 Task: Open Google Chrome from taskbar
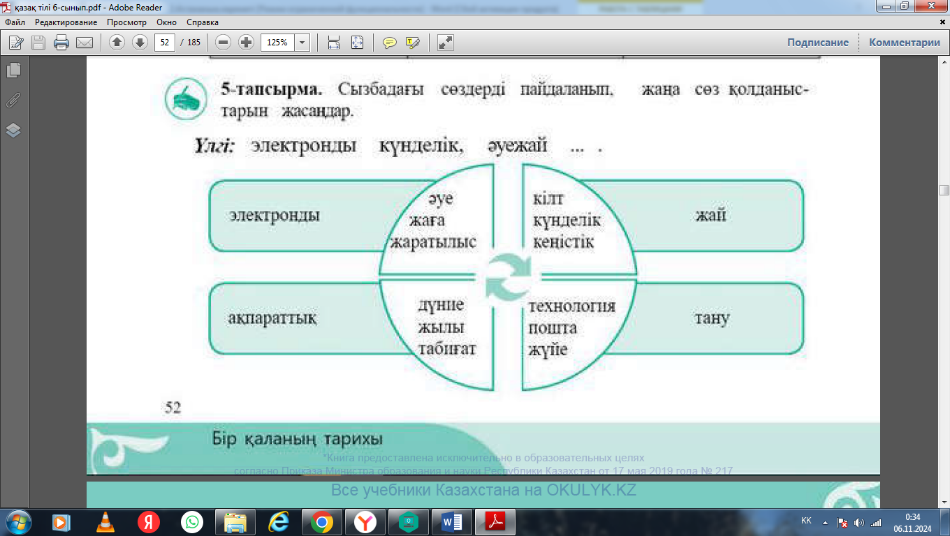(322, 522)
